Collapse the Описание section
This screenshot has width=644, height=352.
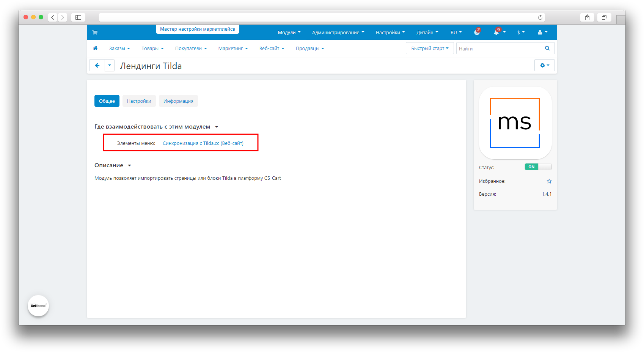click(113, 165)
